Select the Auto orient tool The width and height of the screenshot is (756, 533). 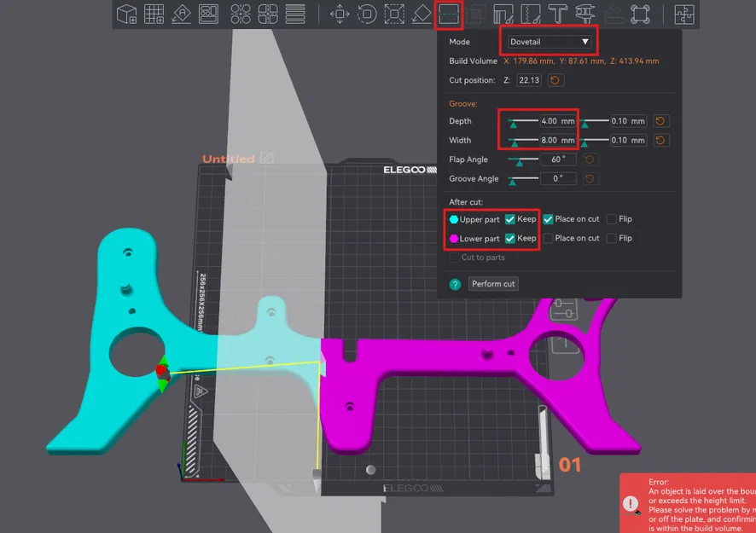181,14
